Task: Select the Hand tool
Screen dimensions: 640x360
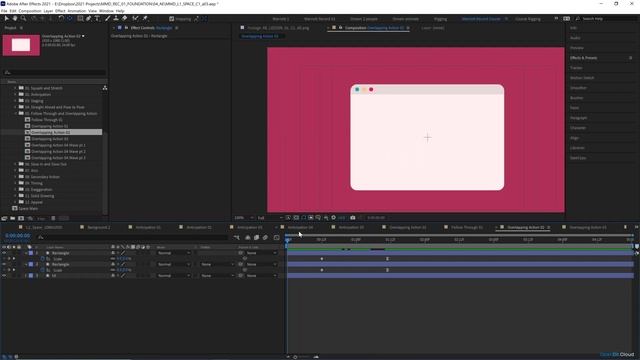Action: [15, 18]
